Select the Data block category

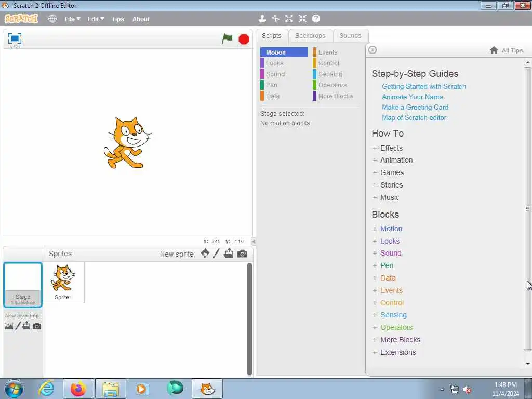pos(284,96)
